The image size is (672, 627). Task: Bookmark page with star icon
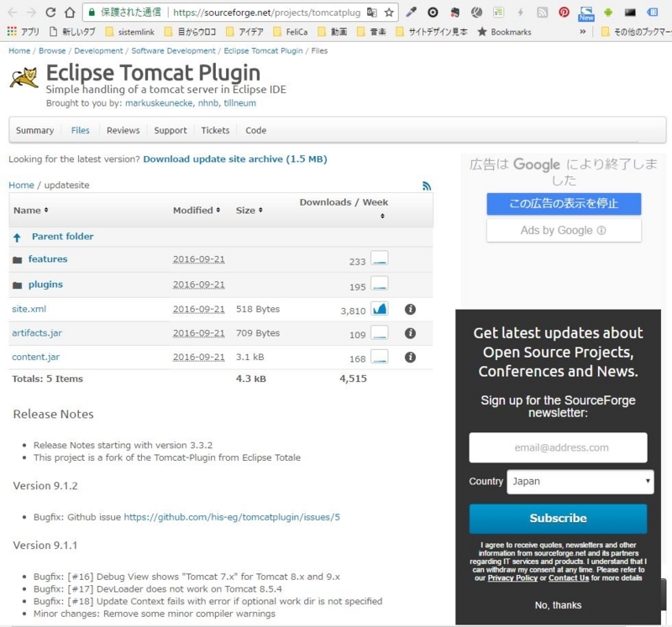pos(389,13)
